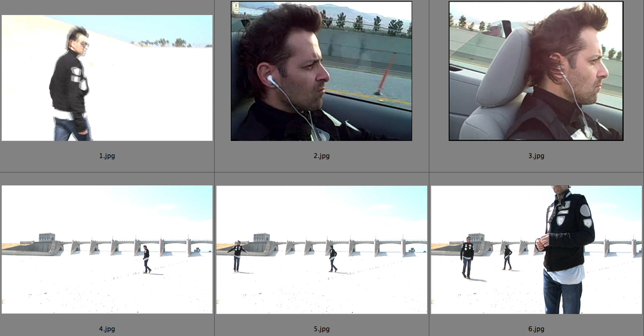Click the lone walking figure in 4.jpg
The width and height of the screenshot is (644, 336).
pyautogui.click(x=146, y=259)
